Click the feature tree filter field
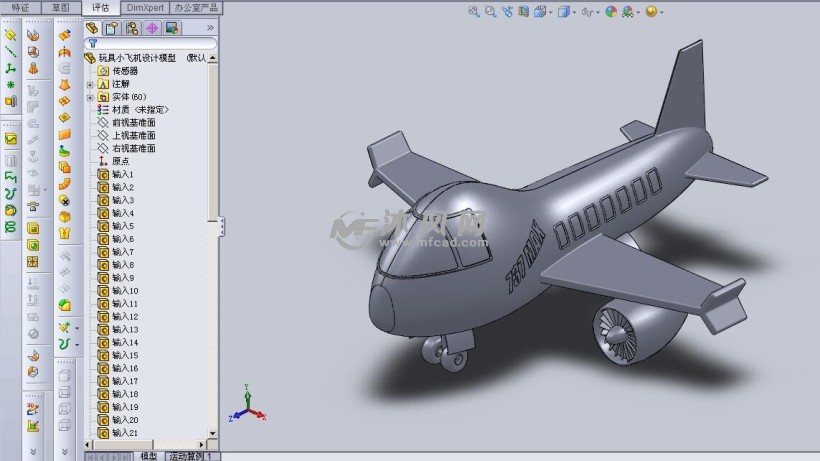820x461 pixels. 151,43
